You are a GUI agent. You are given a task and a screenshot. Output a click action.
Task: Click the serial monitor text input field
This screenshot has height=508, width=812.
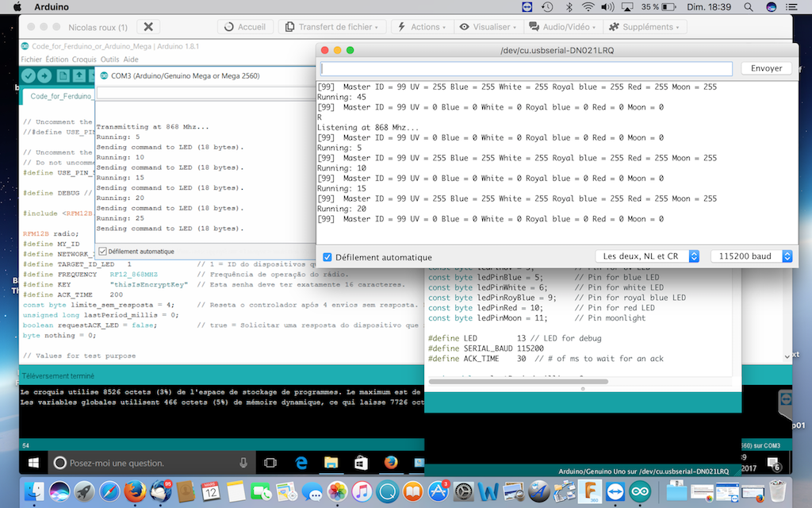(x=525, y=68)
